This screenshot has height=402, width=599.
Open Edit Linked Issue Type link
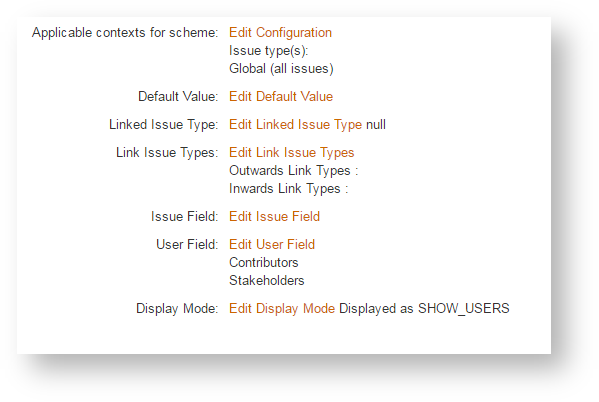click(295, 125)
